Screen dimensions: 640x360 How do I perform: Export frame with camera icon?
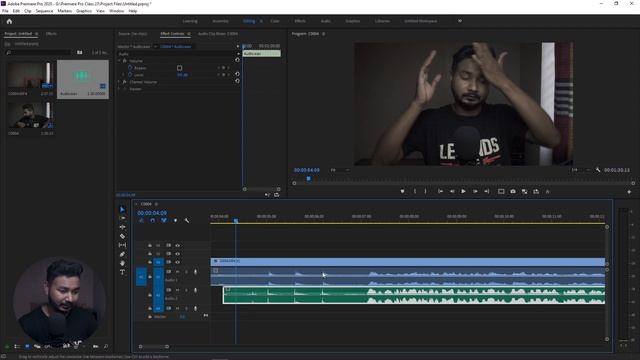(x=513, y=191)
